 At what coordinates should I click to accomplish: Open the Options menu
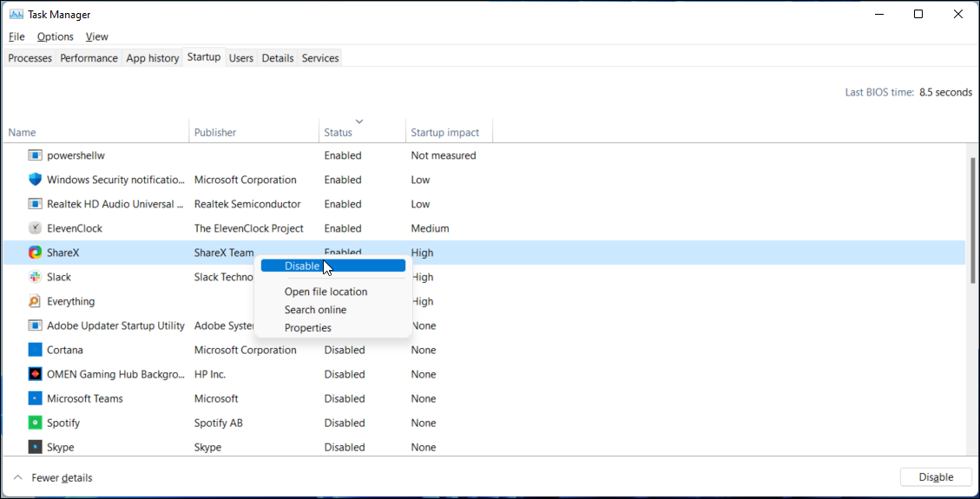55,36
